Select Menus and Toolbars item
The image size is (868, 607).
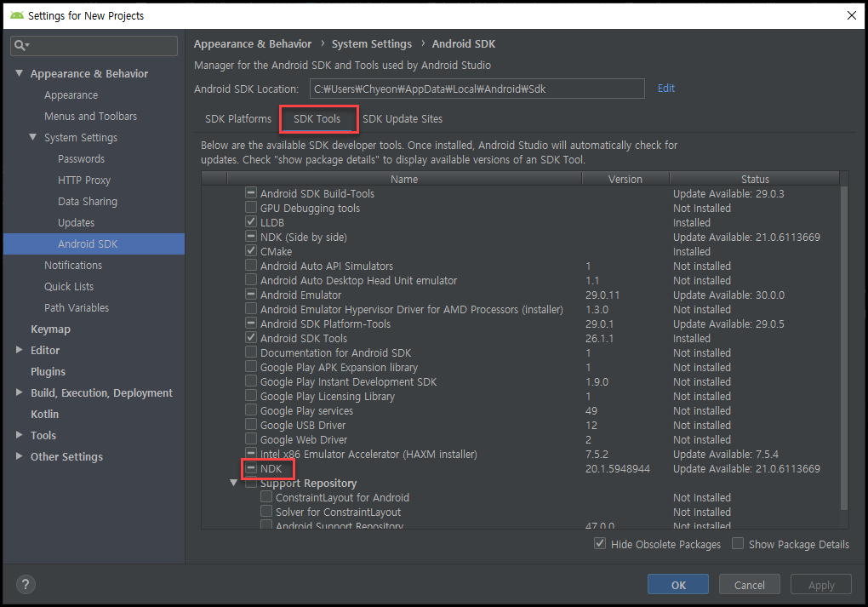pyautogui.click(x=91, y=117)
